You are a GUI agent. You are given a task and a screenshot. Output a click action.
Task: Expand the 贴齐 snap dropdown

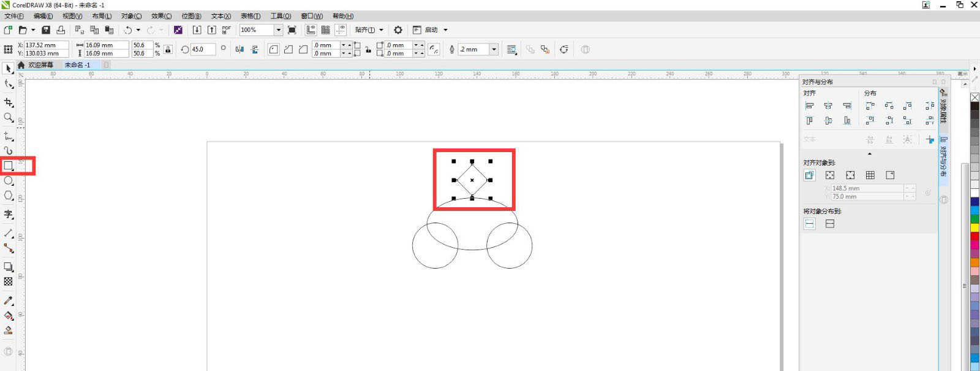point(381,30)
